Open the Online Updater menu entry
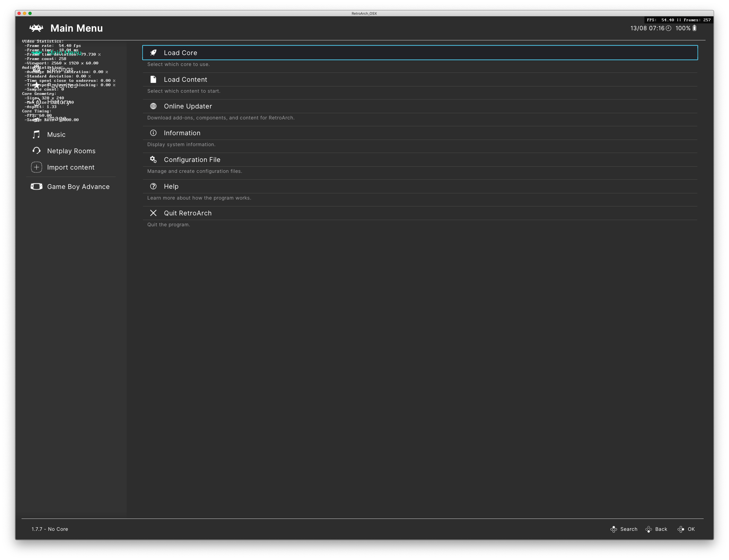The image size is (729, 560). point(188,106)
